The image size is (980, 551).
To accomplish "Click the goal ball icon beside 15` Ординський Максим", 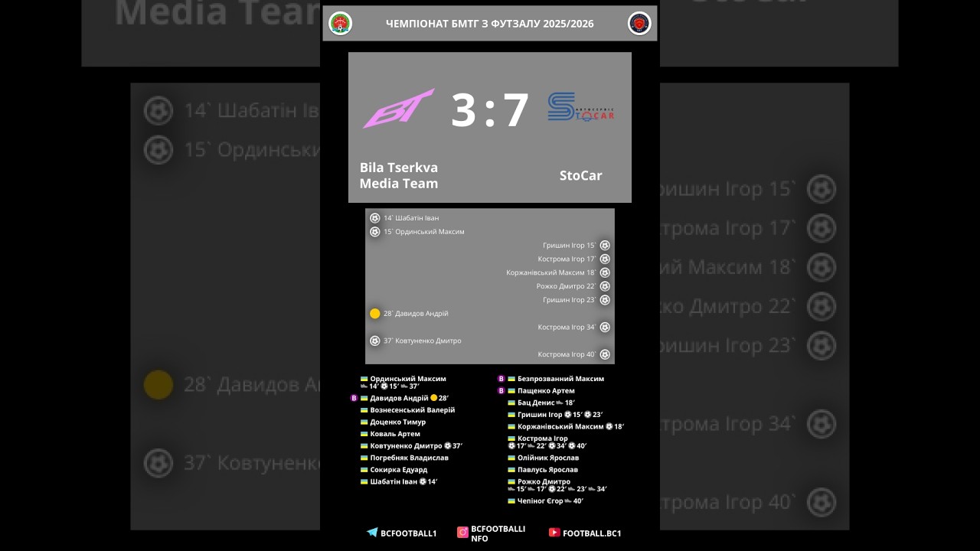I will 375,232.
